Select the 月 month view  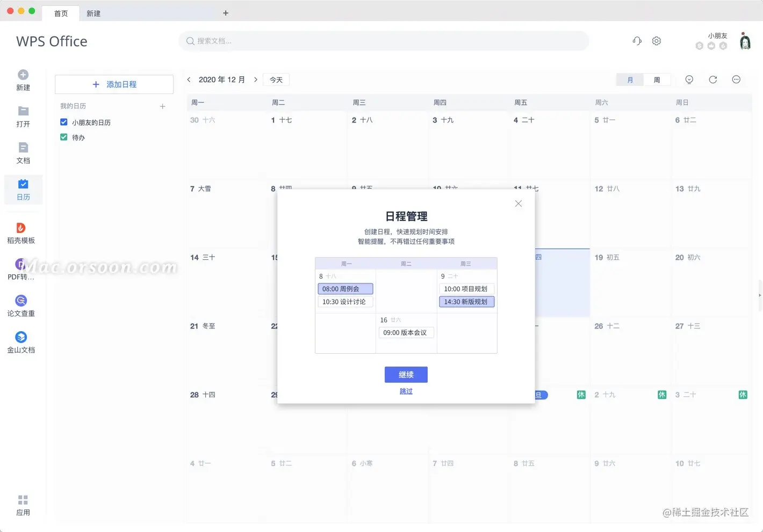[x=630, y=79]
